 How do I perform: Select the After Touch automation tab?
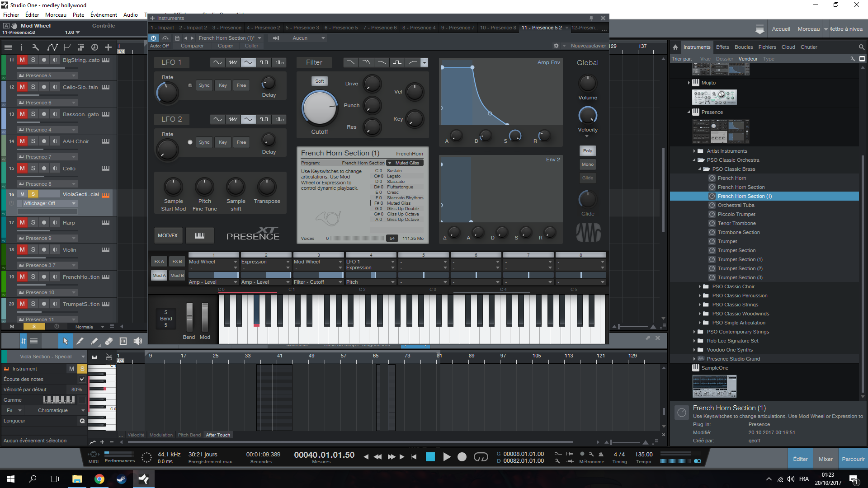tap(218, 435)
